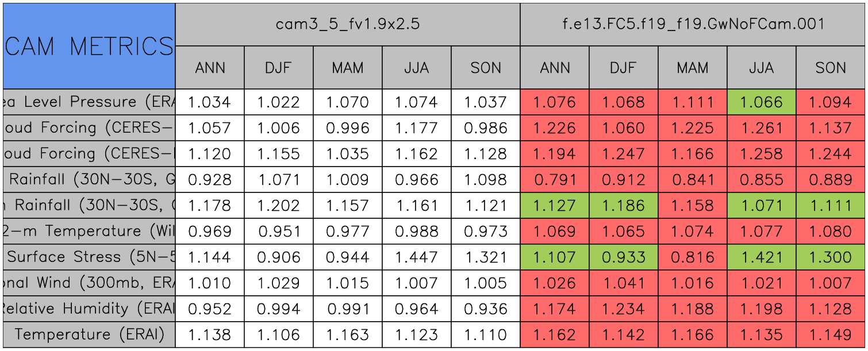This screenshot has width=868, height=351.
Task: Click the Relative Humidity (ERAI) row label
Action: click(89, 309)
